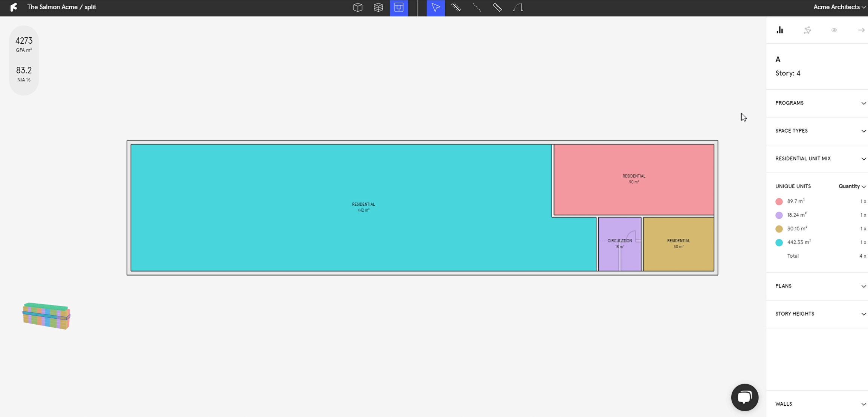Select the door arc tool
The image size is (868, 417).
[x=518, y=8]
